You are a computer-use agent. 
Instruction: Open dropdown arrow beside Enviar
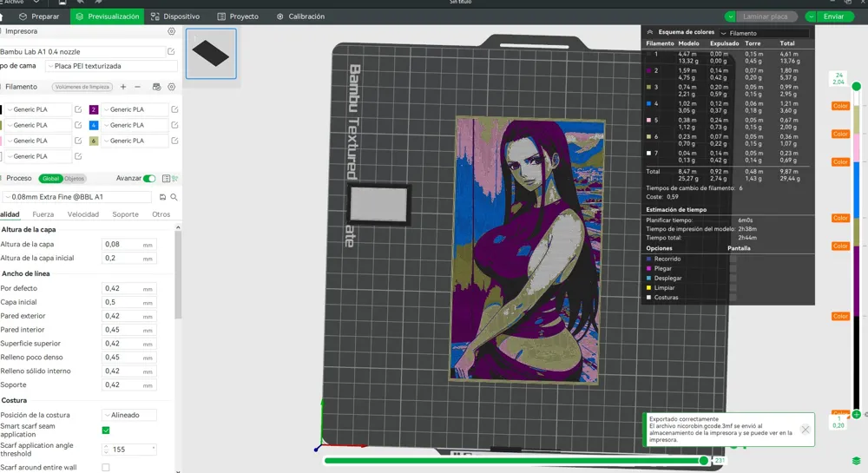811,16
